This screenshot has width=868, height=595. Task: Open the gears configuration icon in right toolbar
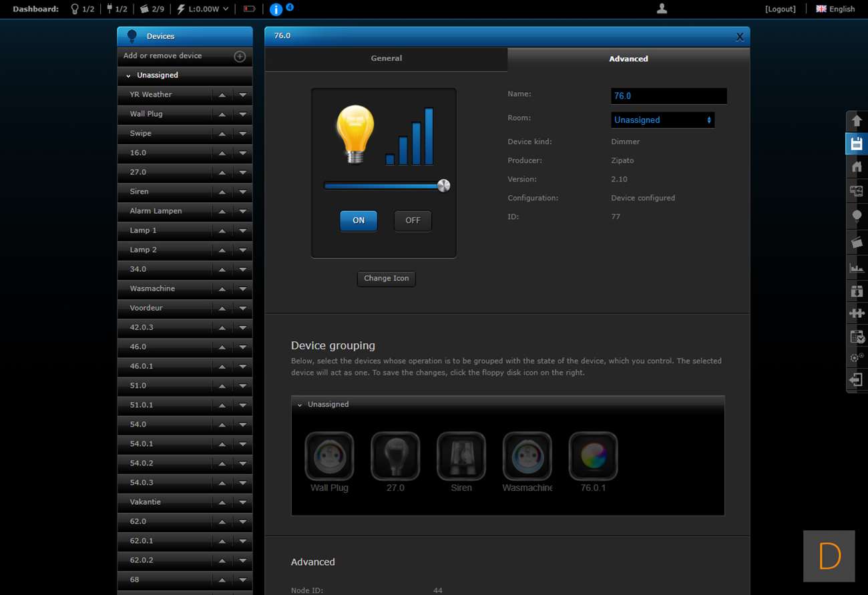pos(857,358)
